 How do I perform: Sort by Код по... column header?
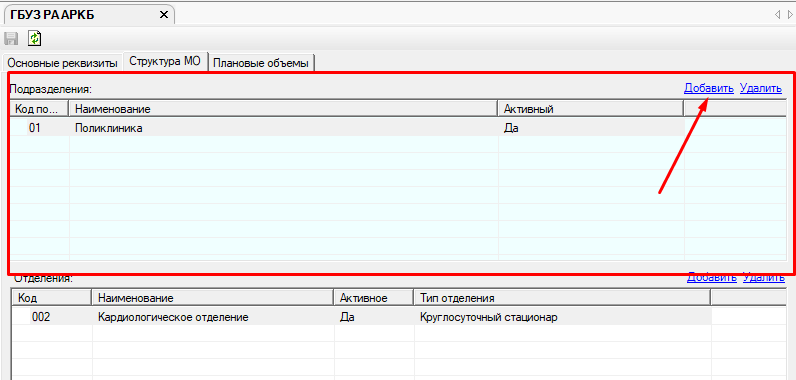tap(40, 109)
